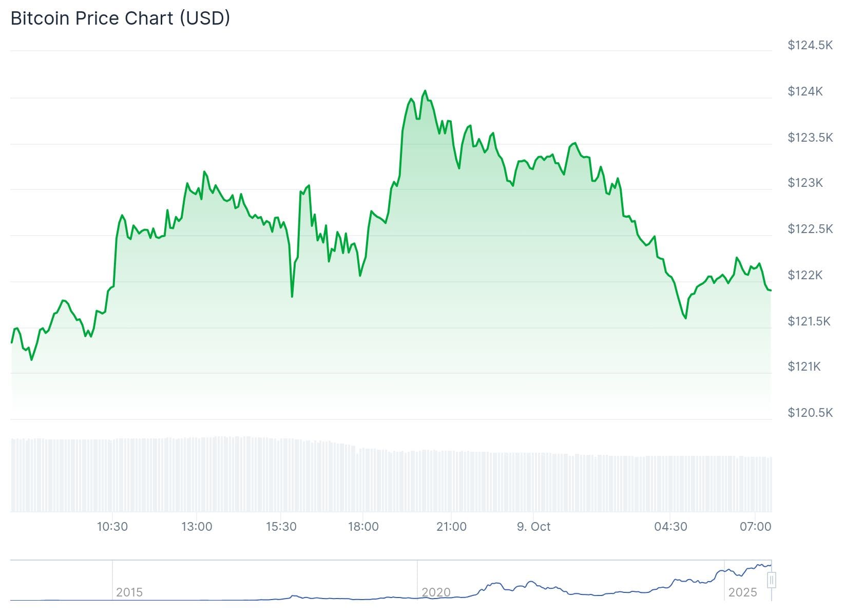844x616 pixels.
Task: Click the $121.5K price axis label
Action: 809,321
